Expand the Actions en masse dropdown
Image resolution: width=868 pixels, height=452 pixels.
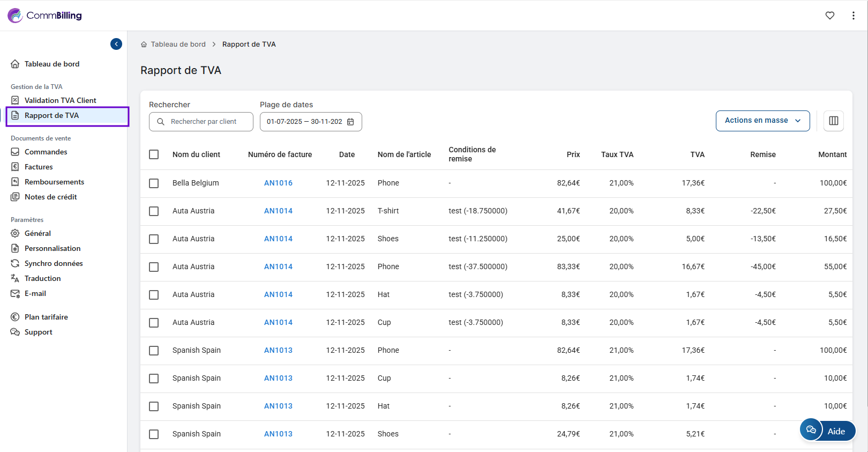[x=762, y=121]
